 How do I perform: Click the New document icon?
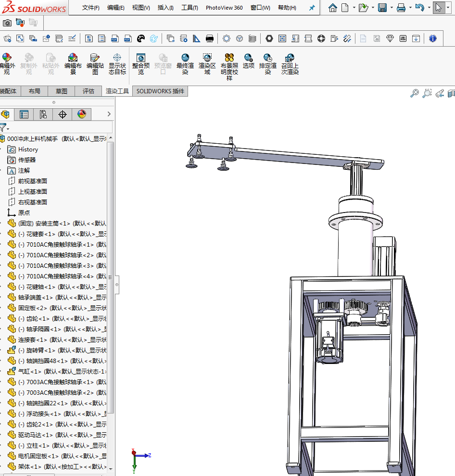tap(345, 8)
